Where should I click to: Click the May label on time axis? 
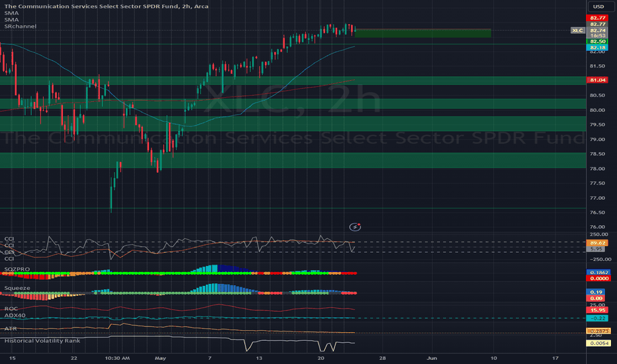(160, 358)
